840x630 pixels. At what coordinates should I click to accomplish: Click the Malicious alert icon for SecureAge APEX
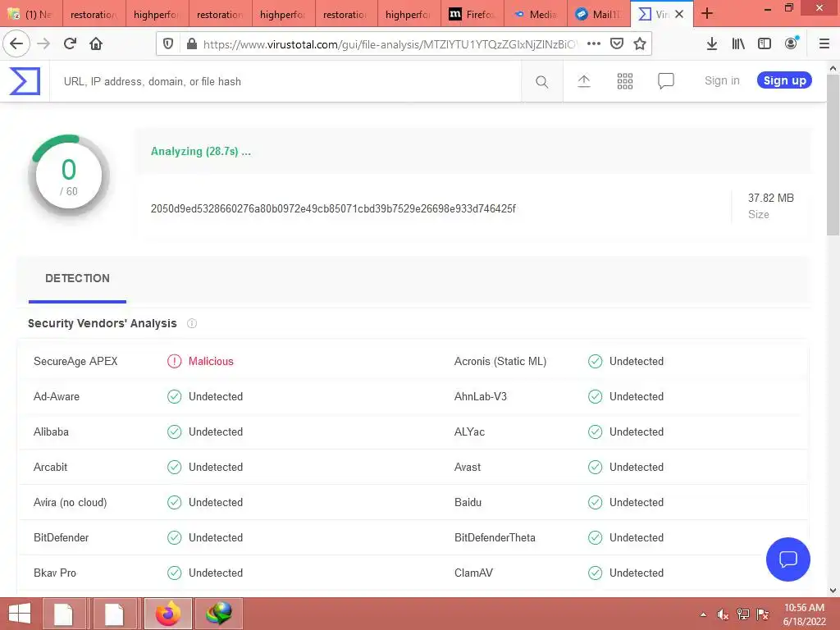[x=174, y=361]
